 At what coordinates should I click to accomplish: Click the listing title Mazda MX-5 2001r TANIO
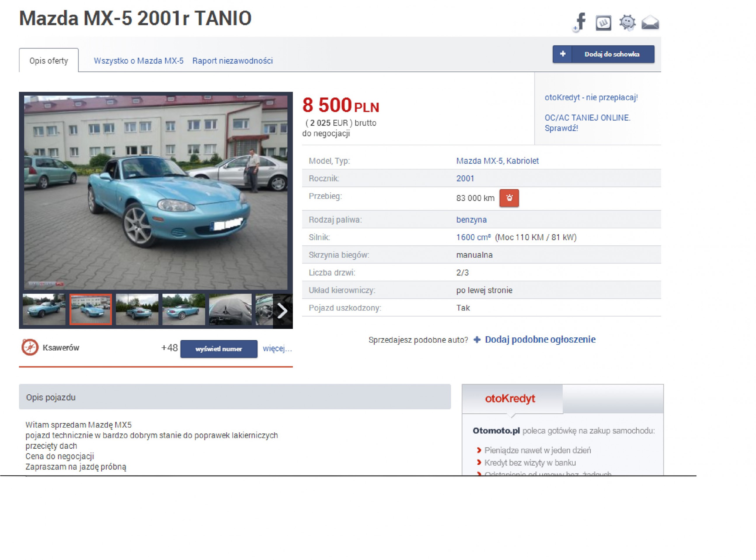[135, 18]
